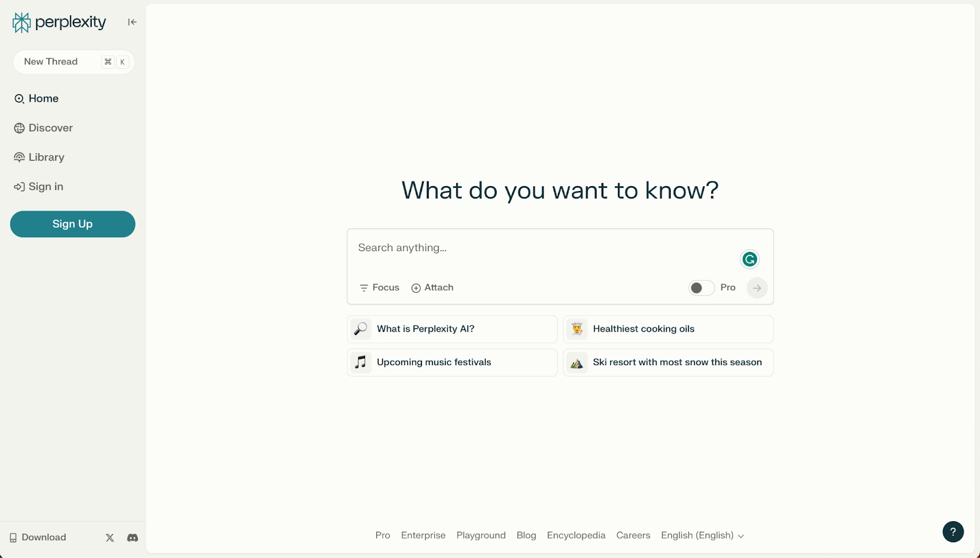Click Sign in in sidebar

[39, 187]
